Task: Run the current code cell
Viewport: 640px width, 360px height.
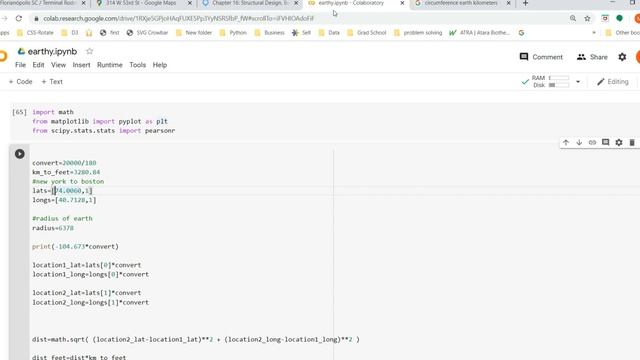Action: pyautogui.click(x=20, y=154)
